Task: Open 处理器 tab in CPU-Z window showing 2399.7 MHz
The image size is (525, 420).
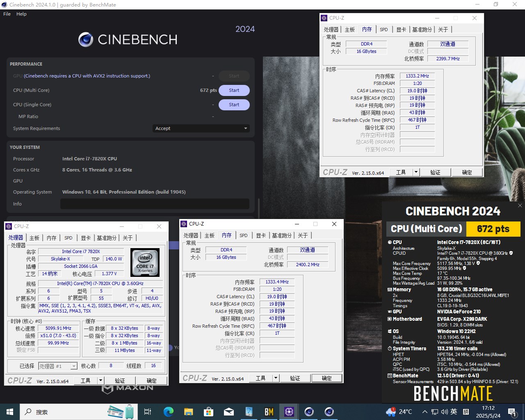Action: (x=331, y=30)
